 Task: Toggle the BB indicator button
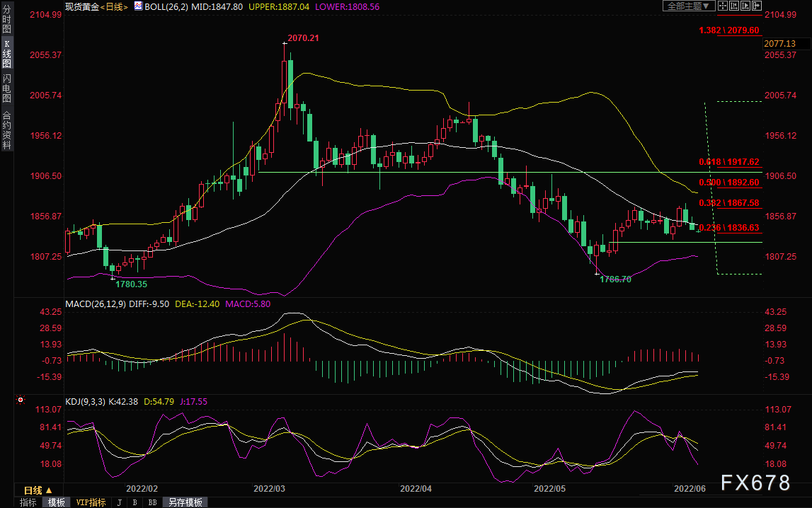[152, 502]
